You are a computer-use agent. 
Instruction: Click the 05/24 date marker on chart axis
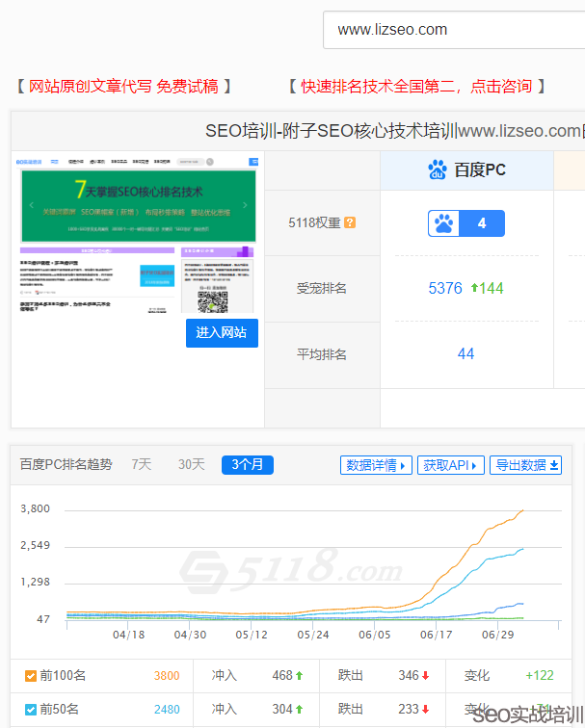pos(313,636)
